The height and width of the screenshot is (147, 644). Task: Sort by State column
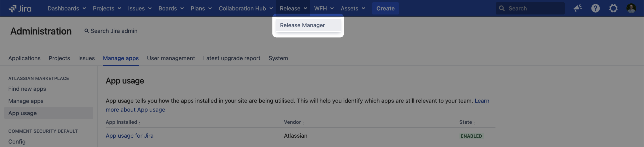pos(467,122)
